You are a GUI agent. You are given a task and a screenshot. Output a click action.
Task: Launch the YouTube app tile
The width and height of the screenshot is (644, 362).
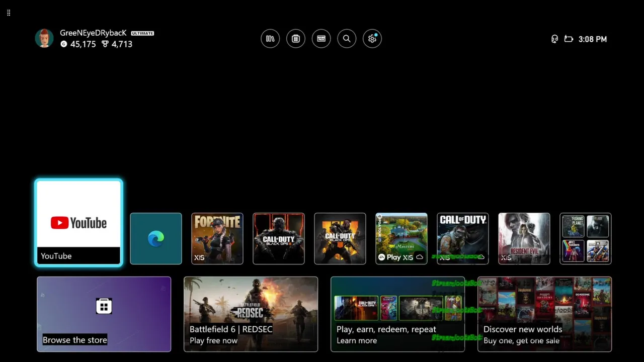click(78, 222)
